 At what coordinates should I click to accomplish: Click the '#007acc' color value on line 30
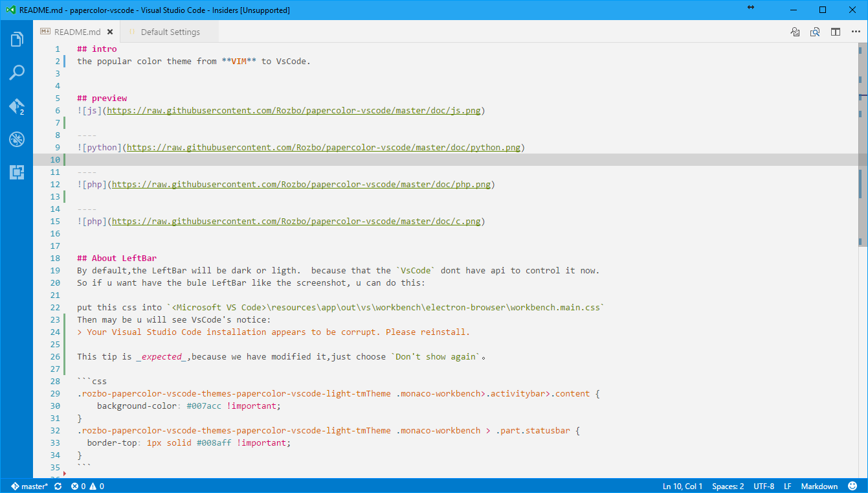[x=204, y=406]
